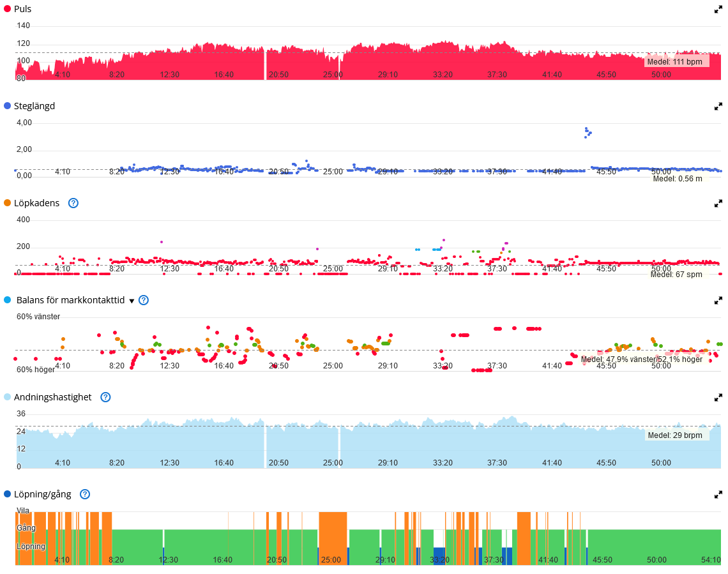Click the Löpning/gång chart title
This screenshot has width=728, height=574.
(43, 494)
